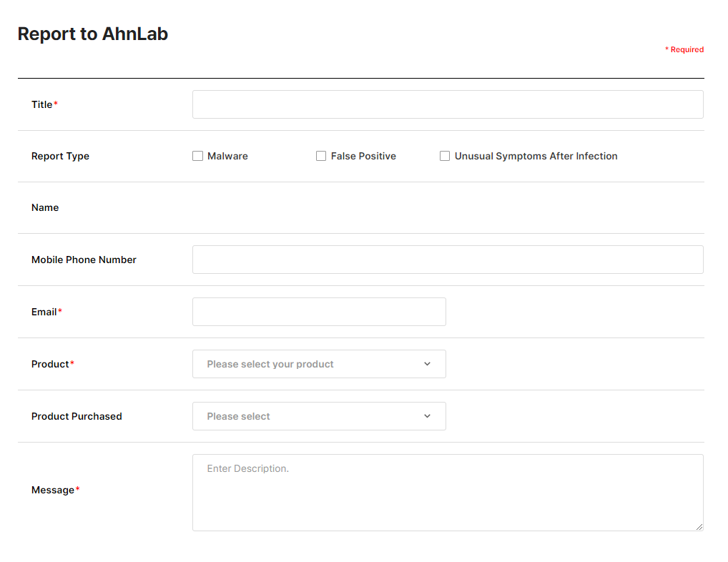Expand the Product Purchased 'Please select' dropdown
This screenshot has width=728, height=562.
pyautogui.click(x=319, y=416)
